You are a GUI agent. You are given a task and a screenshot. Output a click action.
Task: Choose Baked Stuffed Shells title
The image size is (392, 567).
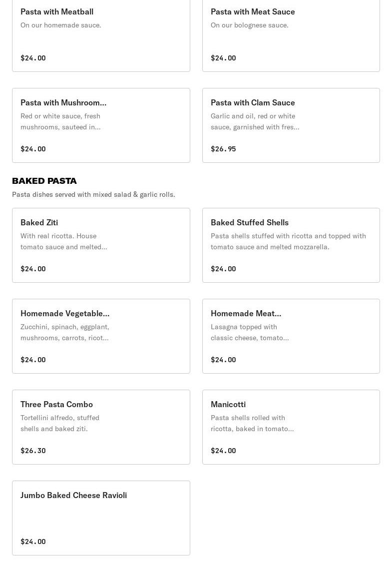tap(250, 222)
